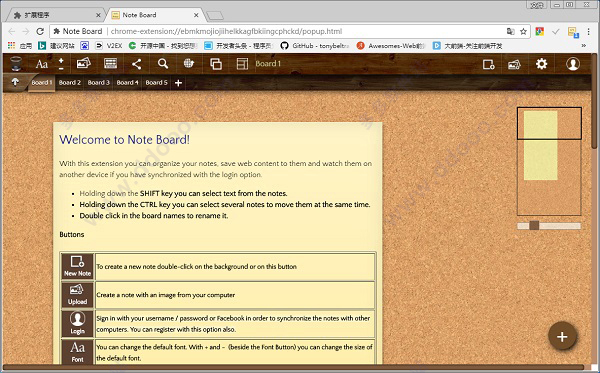Click the trash bin icon in the toolbar
Image resolution: width=600 pixels, height=373 pixels.
coord(16,63)
